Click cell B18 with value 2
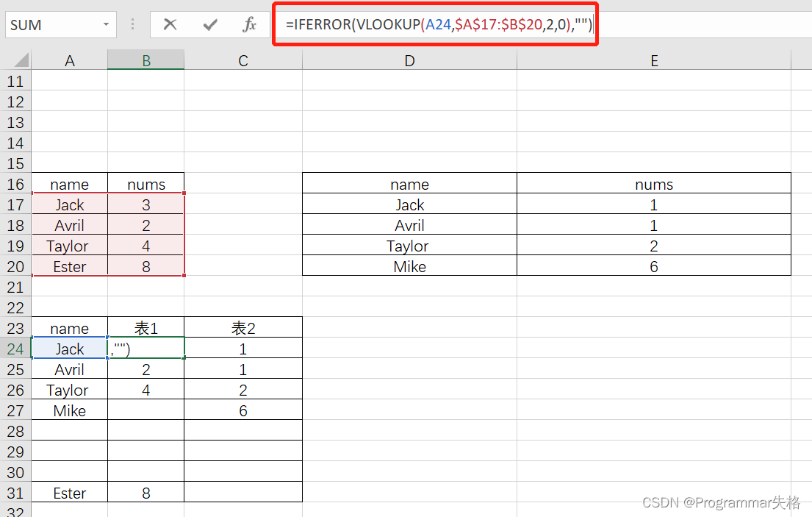812x517 pixels. [x=146, y=225]
